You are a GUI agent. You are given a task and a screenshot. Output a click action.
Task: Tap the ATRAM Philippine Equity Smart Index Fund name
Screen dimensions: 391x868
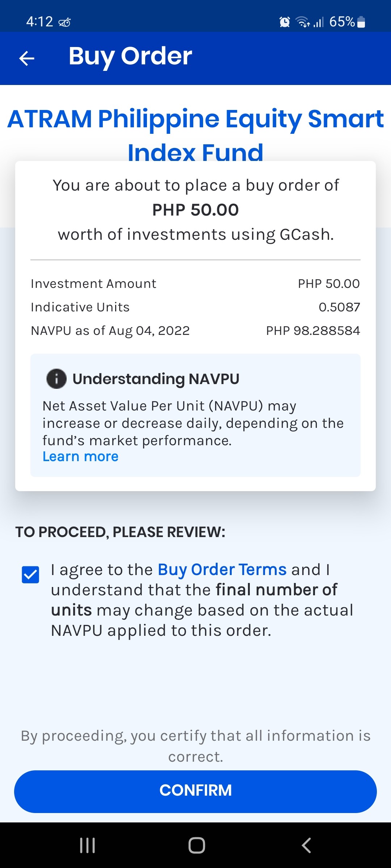point(195,135)
